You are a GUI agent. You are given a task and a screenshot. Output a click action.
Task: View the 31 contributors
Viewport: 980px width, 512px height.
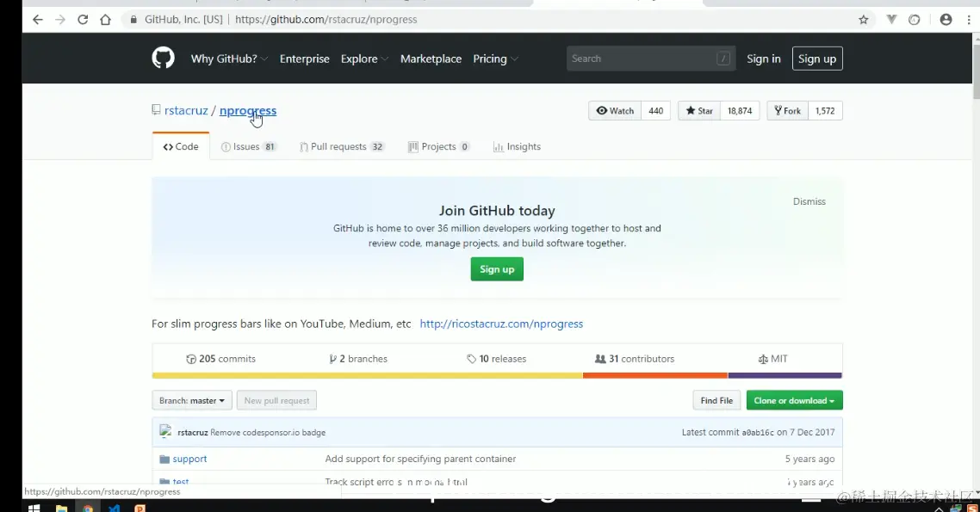[635, 359]
